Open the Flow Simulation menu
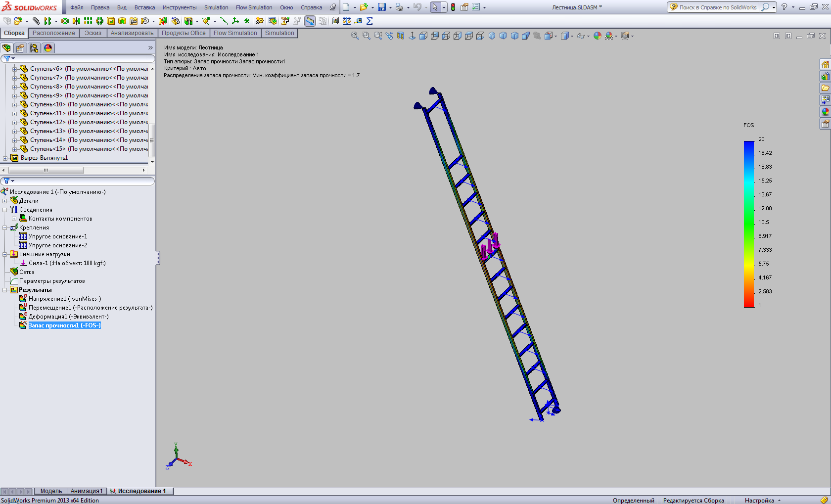This screenshot has height=504, width=831. 254,7
